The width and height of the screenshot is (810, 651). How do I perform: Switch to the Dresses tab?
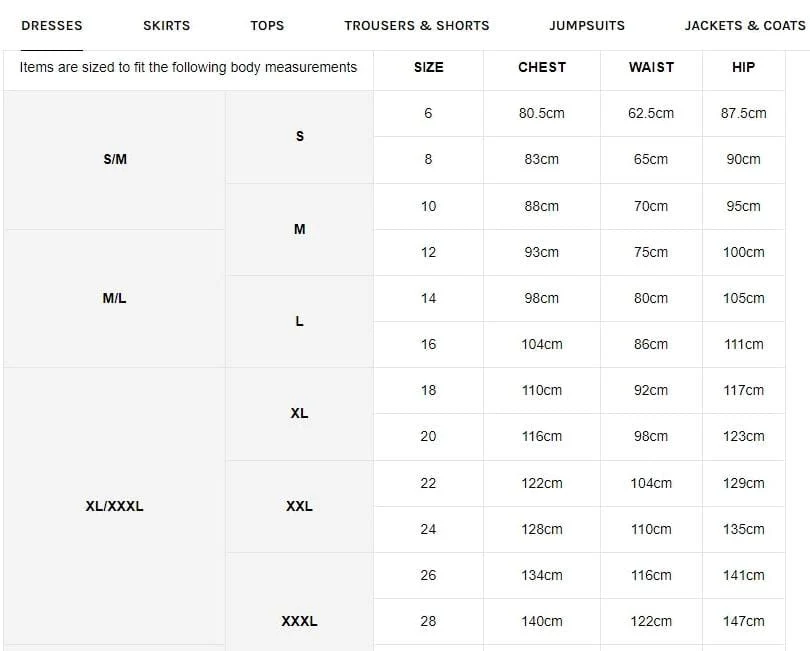coord(52,25)
